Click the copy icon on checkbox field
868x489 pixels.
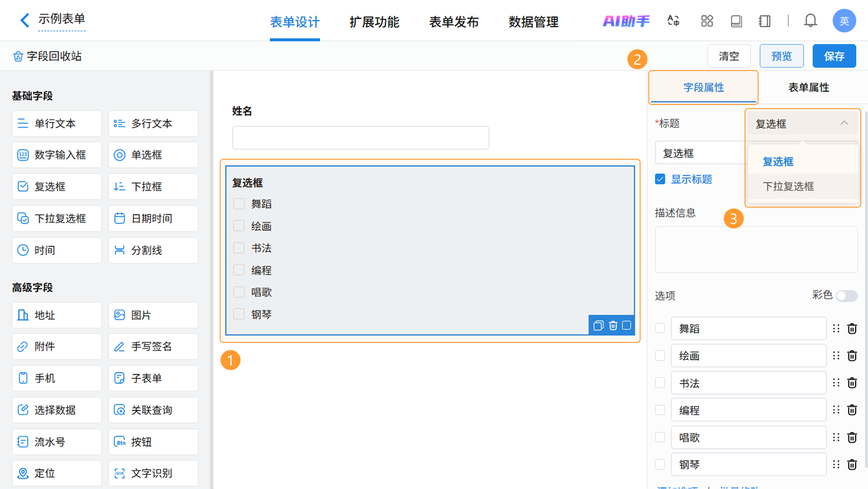tap(598, 325)
